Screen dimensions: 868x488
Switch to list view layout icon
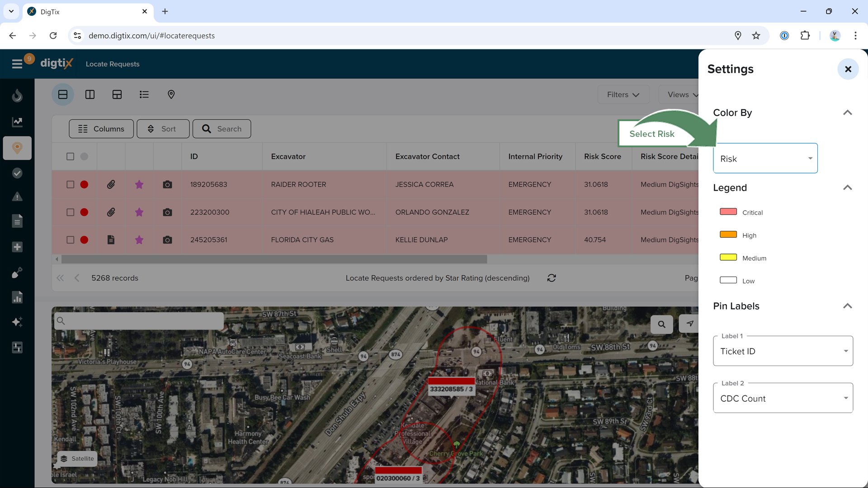pyautogui.click(x=144, y=94)
